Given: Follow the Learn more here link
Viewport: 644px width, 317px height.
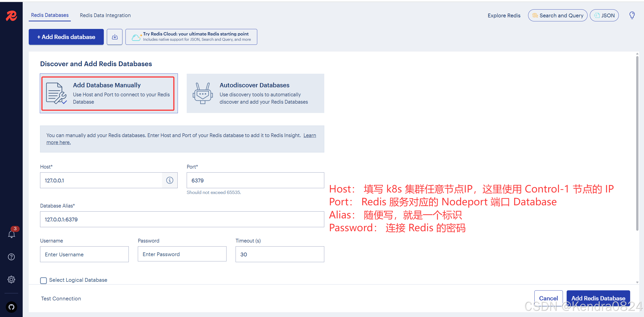Looking at the screenshot, I should tap(310, 135).
